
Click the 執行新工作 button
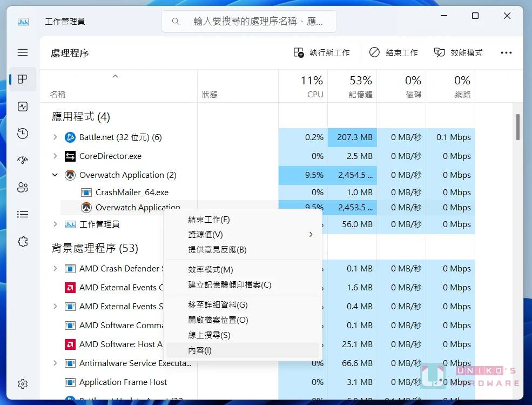323,52
